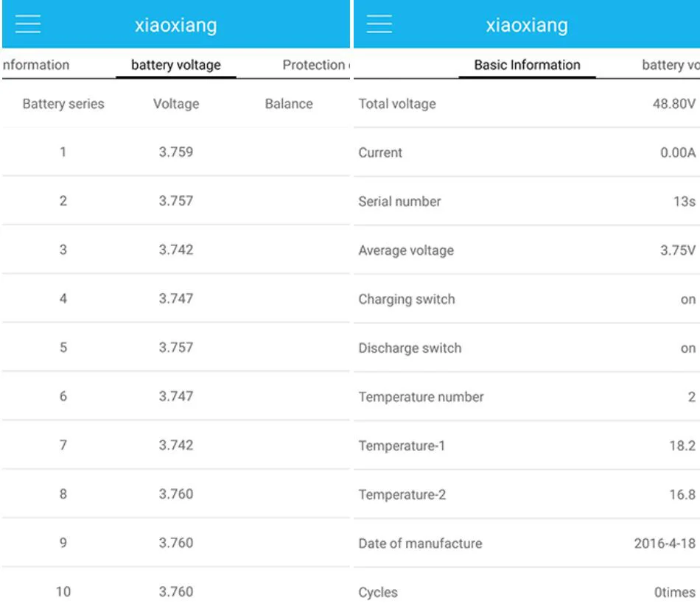Tap battery voltage tab on right screen edge
This screenshot has width=700, height=612.
coord(671,65)
